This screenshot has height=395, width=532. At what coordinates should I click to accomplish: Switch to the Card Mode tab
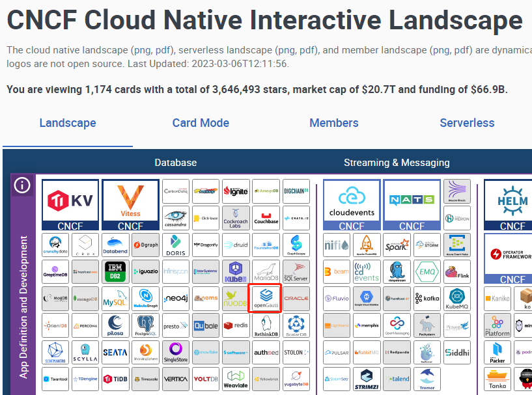(x=201, y=123)
